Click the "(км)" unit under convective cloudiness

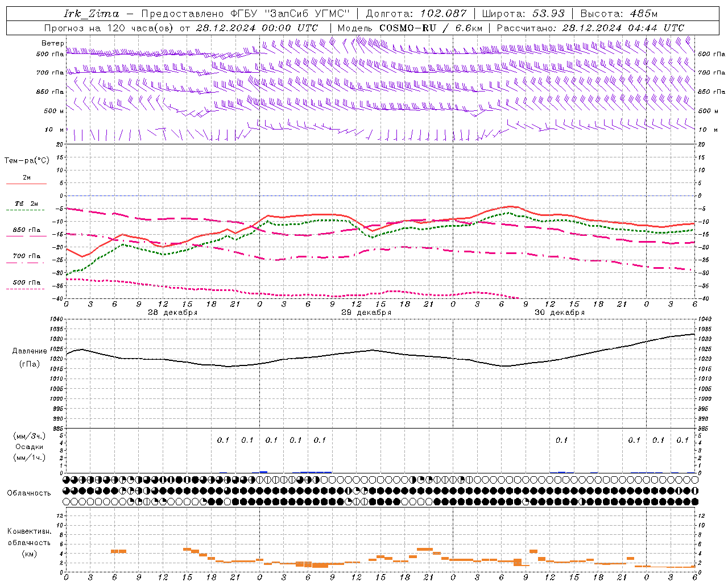(x=30, y=554)
